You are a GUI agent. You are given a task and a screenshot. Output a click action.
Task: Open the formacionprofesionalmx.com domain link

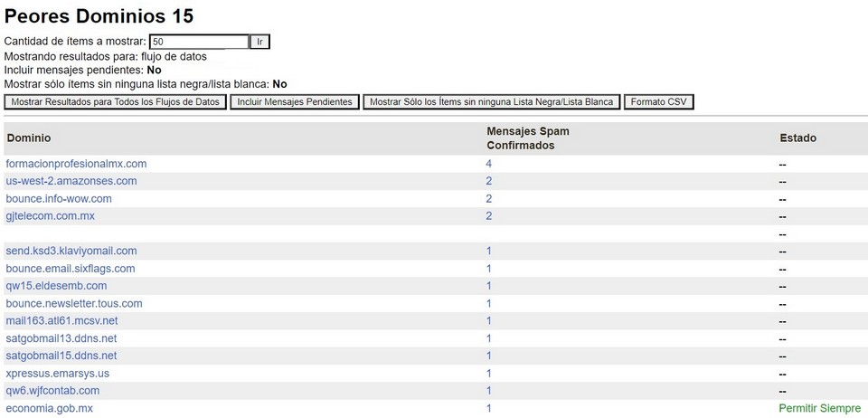(x=76, y=164)
